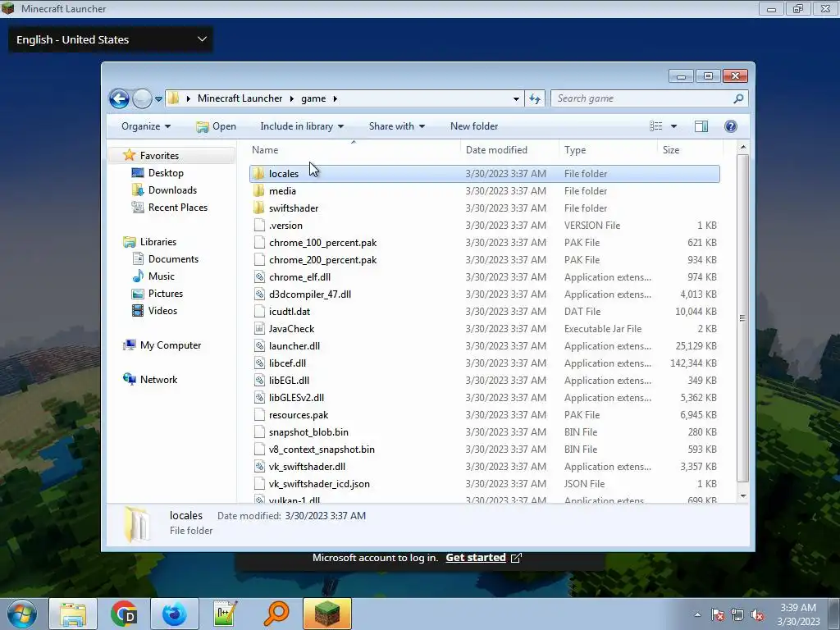Viewport: 840px width, 630px height.
Task: Click the magnifier icon in search box
Action: pos(738,98)
